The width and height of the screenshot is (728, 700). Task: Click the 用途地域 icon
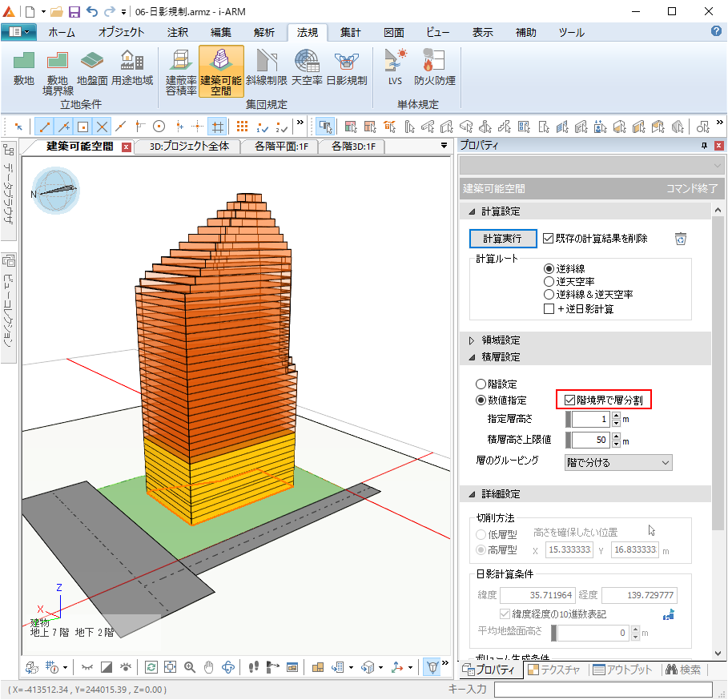(131, 68)
